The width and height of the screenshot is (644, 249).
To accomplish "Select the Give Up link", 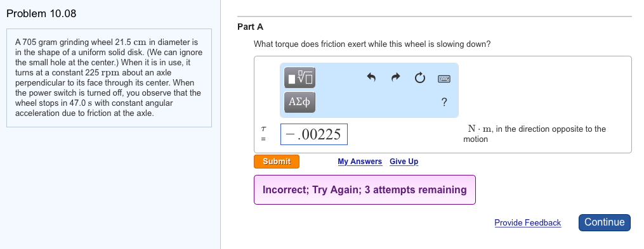I will coord(404,162).
